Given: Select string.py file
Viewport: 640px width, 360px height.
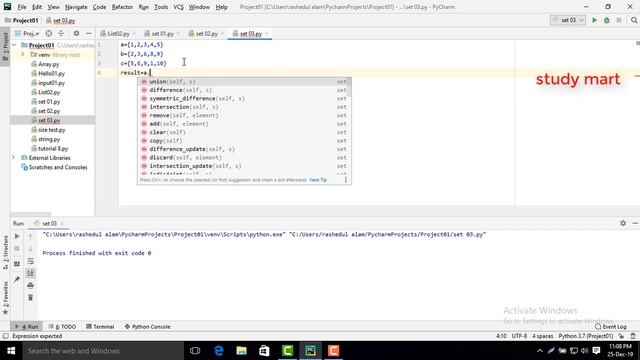Looking at the screenshot, I should (45, 139).
